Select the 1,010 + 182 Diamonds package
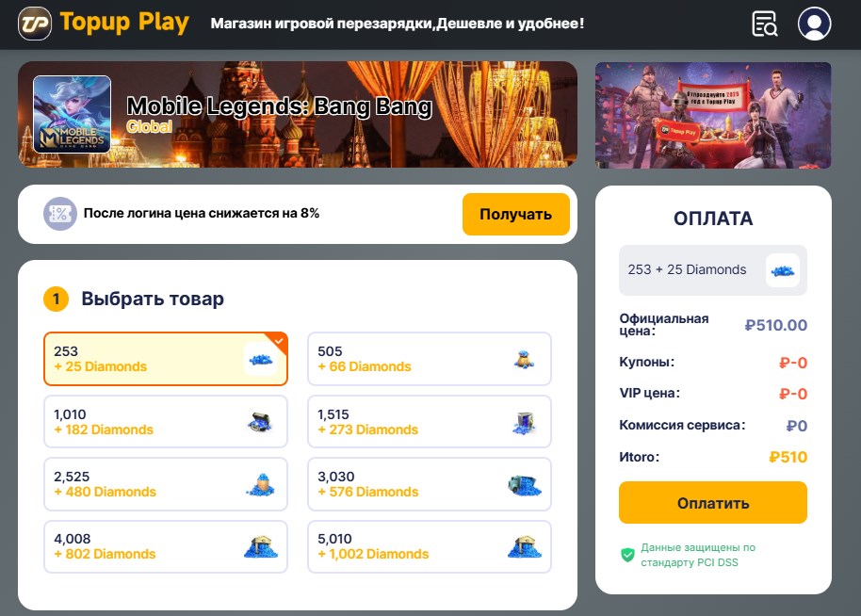This screenshot has height=616, width=861. [166, 422]
